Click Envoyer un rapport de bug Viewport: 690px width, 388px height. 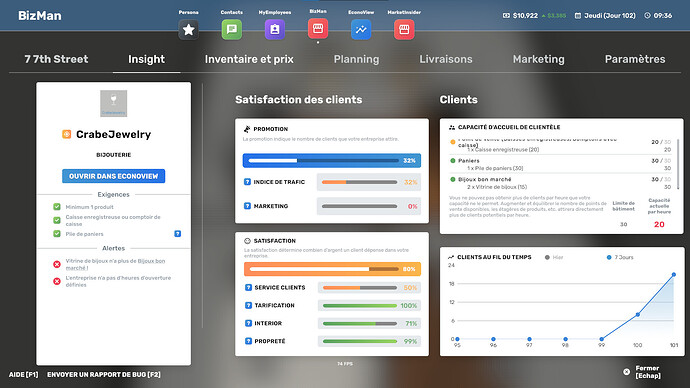pyautogui.click(x=104, y=375)
